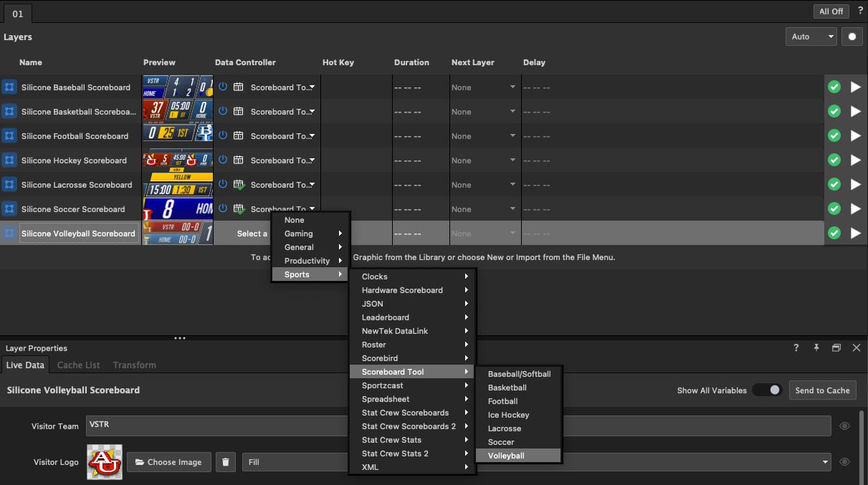Select None in the data controller menu
This screenshot has width=868, height=485.
310,220
